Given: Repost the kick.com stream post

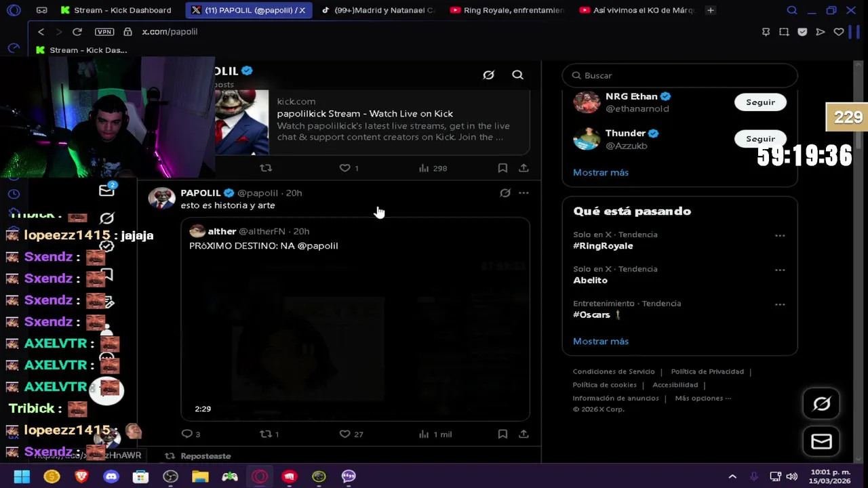Looking at the screenshot, I should click(x=266, y=167).
